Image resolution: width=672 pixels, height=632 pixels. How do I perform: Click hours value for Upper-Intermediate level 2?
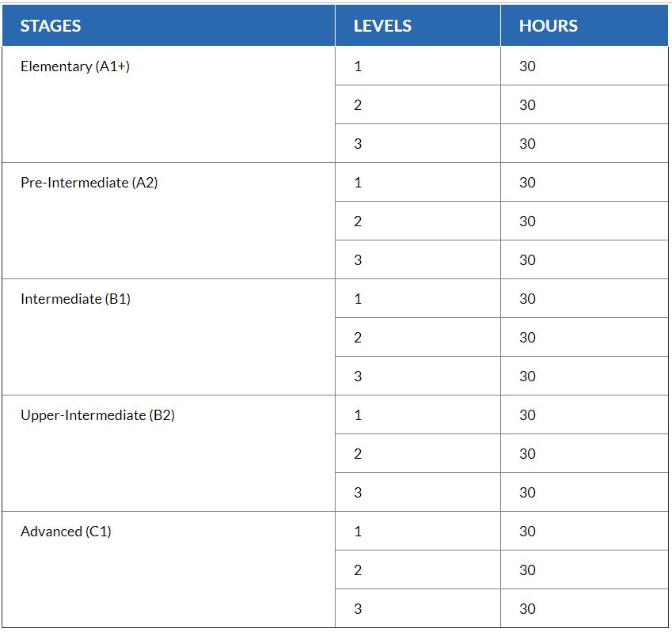(x=585, y=453)
